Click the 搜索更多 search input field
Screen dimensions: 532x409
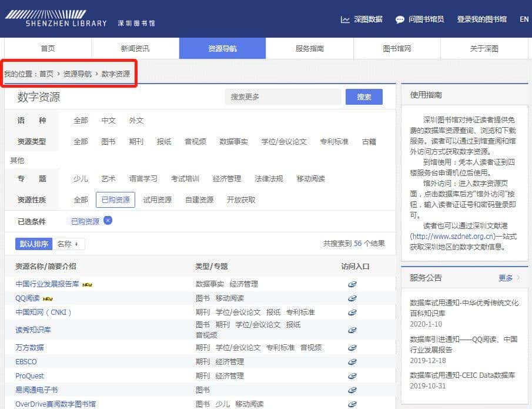click(282, 97)
